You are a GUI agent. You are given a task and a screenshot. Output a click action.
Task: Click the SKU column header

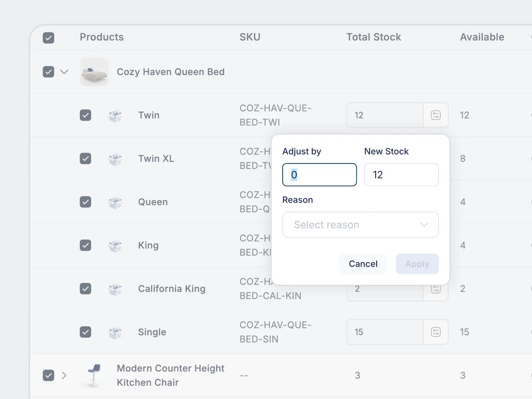pos(250,37)
